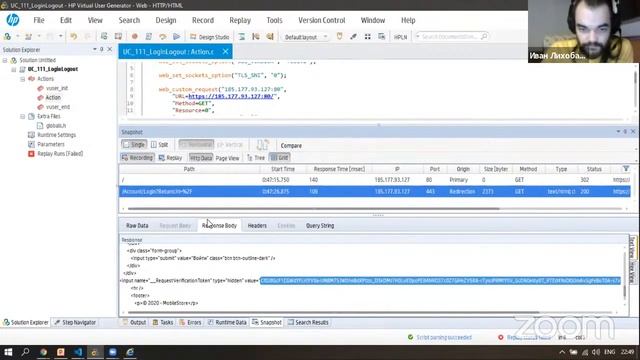Toggle the Recording snapshot button
640x360 pixels.
click(x=137, y=158)
